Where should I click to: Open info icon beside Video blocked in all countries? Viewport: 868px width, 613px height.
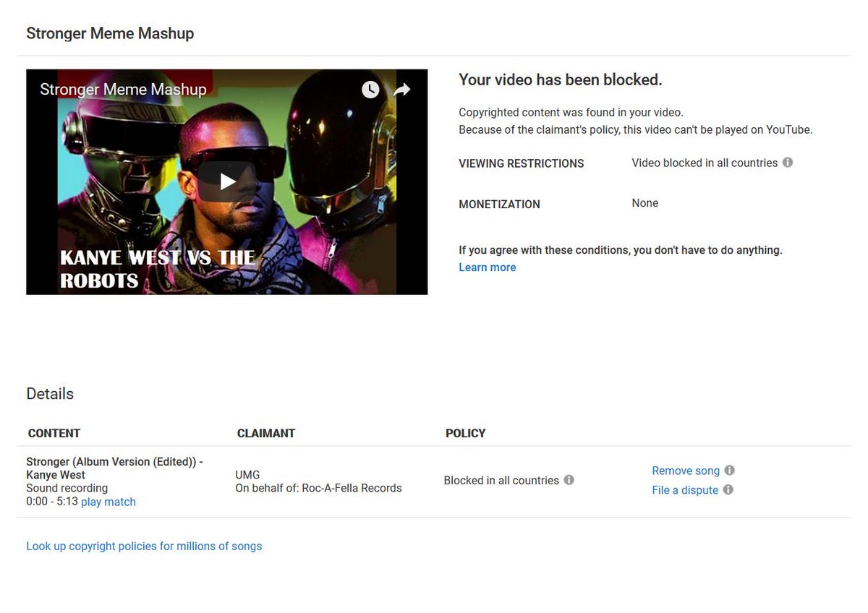click(x=788, y=163)
